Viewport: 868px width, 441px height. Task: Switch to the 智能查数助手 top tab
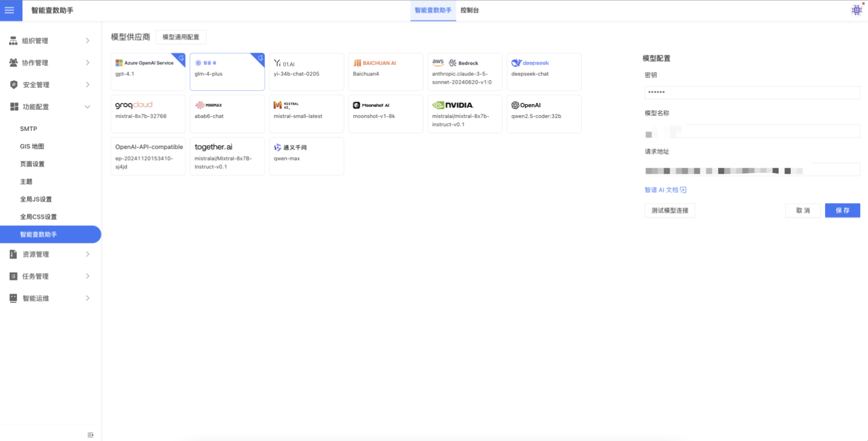433,11
